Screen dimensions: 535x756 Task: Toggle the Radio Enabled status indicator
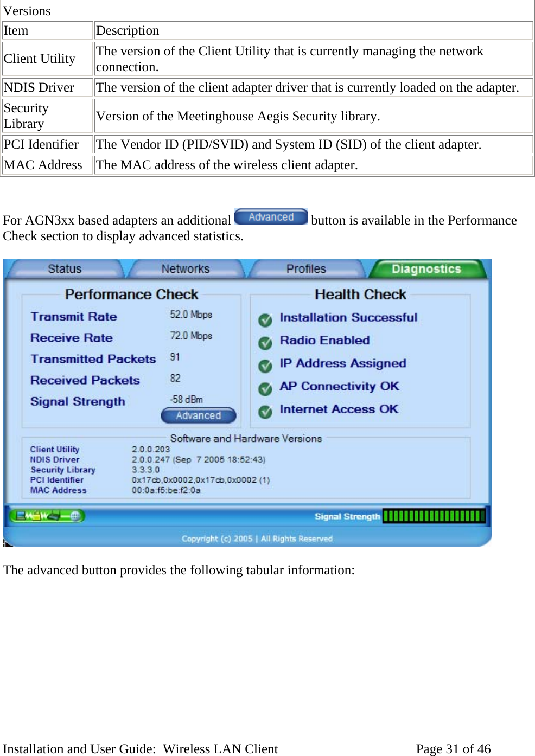[x=265, y=343]
